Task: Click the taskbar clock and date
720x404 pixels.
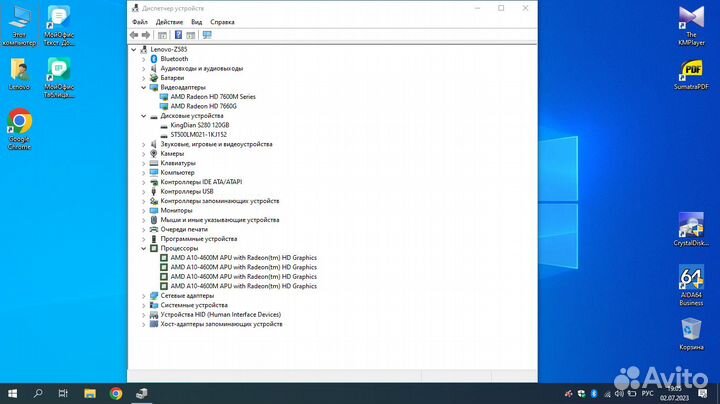Action: tap(675, 393)
